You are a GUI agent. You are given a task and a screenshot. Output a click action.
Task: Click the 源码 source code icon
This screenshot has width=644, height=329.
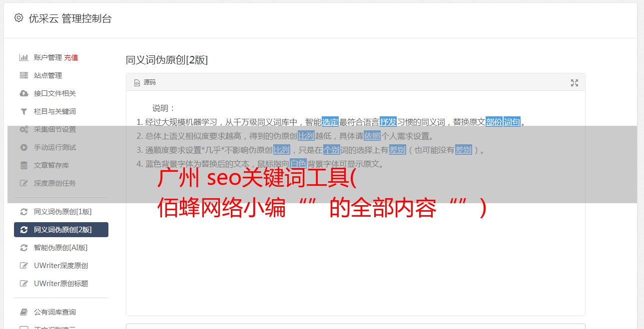click(137, 83)
